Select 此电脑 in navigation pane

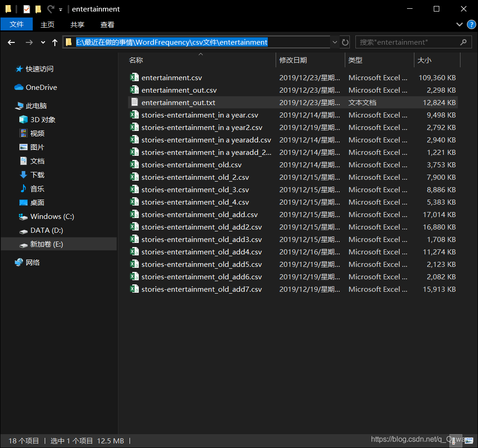click(31, 106)
